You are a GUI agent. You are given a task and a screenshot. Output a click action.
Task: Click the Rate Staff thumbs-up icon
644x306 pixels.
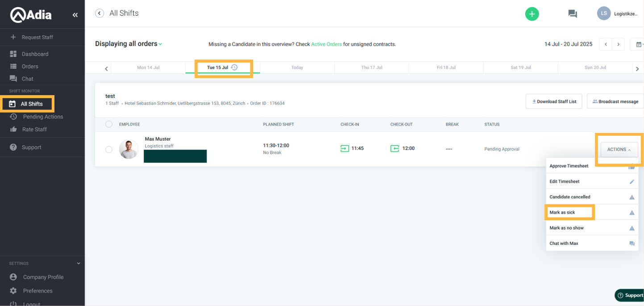point(13,129)
